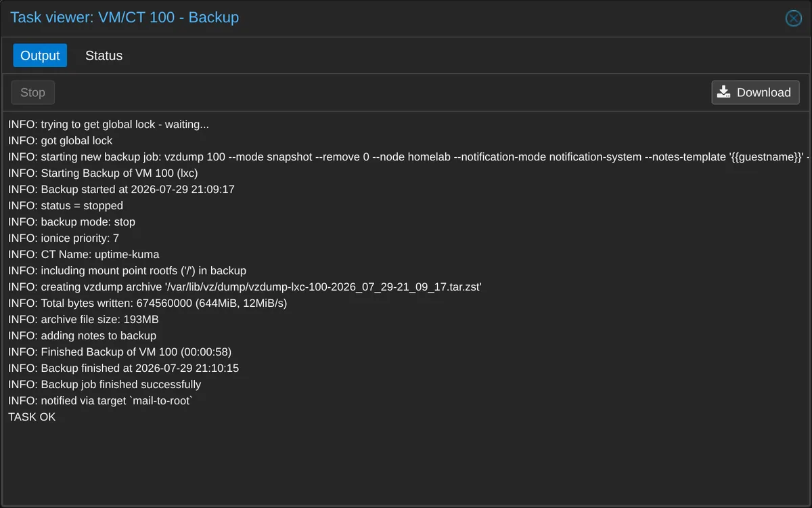Click the 'creating vzdump archive' line
This screenshot has height=508, width=812.
click(245, 287)
